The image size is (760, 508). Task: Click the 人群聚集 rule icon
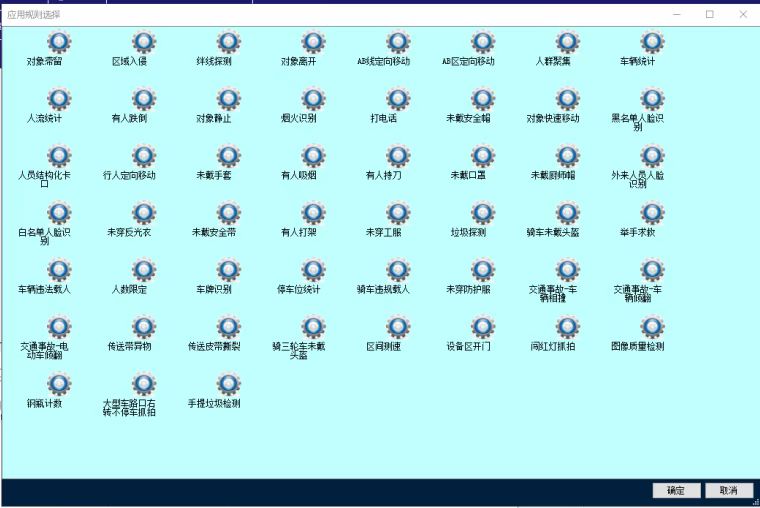click(x=567, y=42)
